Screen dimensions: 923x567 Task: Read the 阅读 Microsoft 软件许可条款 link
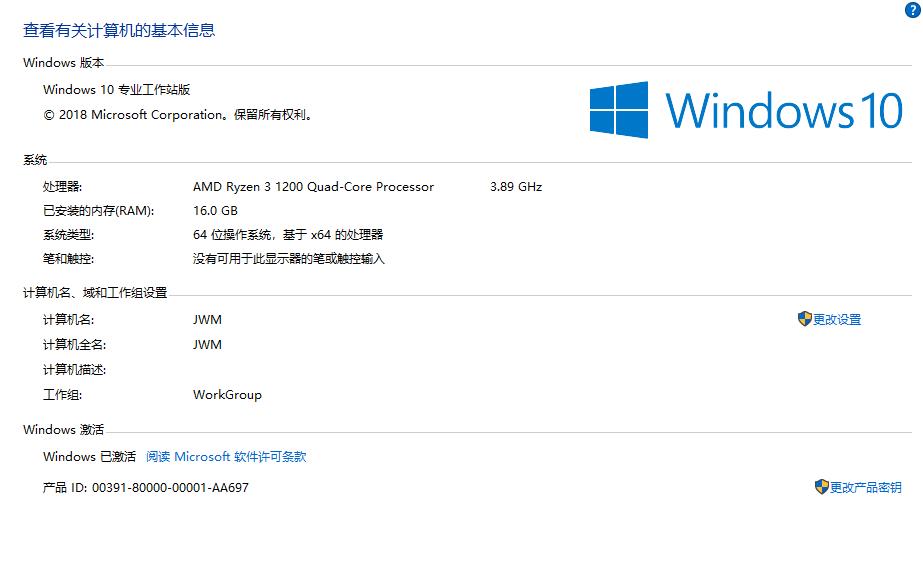(226, 457)
